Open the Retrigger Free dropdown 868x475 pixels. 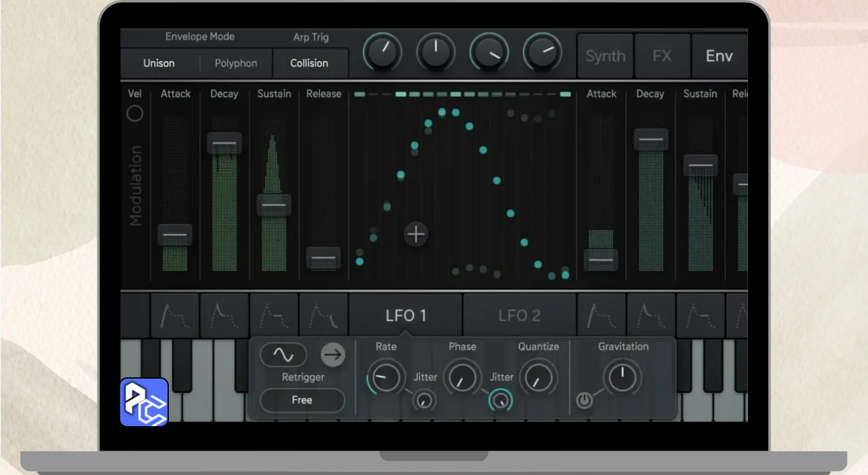pyautogui.click(x=302, y=400)
